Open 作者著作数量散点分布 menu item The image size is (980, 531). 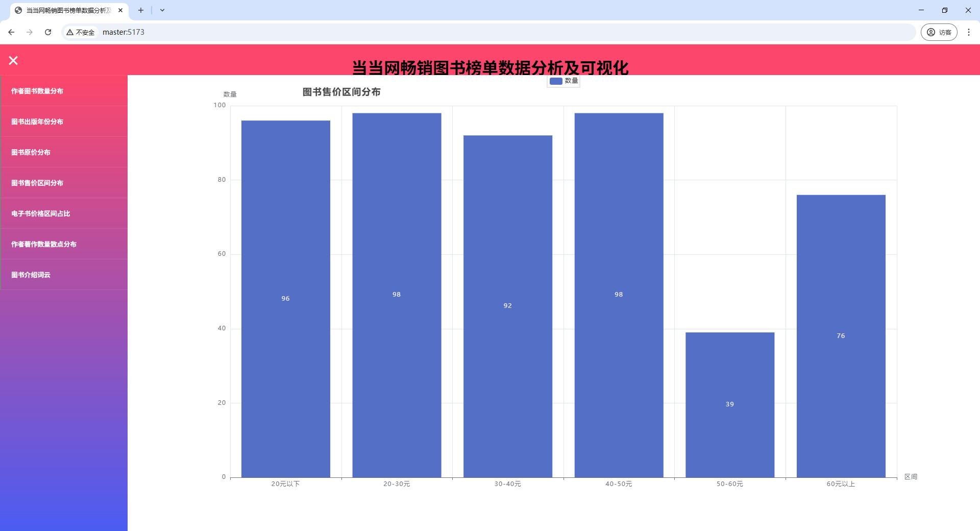pos(64,244)
